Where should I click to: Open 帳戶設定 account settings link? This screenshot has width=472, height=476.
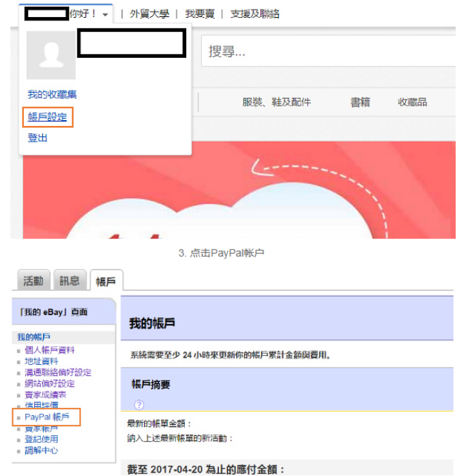[x=47, y=117]
